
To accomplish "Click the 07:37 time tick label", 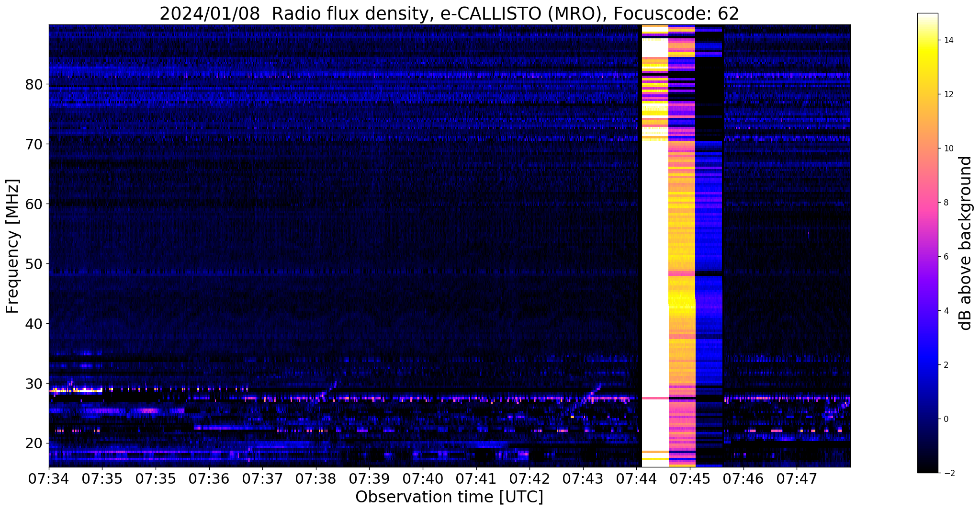I will [x=262, y=478].
